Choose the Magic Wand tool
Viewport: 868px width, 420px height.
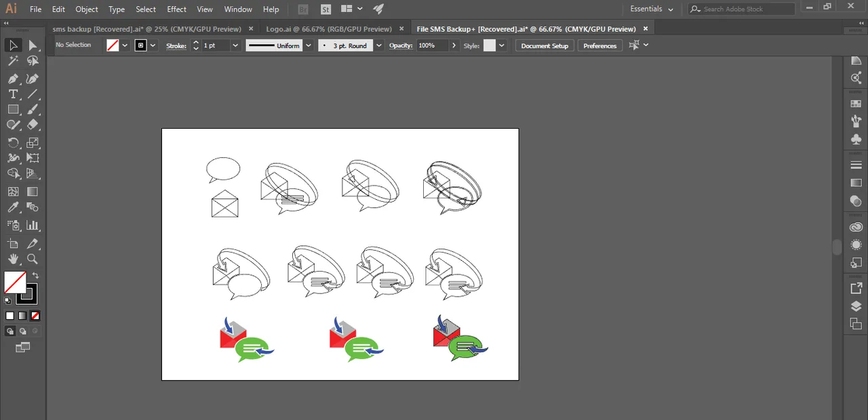coord(13,62)
